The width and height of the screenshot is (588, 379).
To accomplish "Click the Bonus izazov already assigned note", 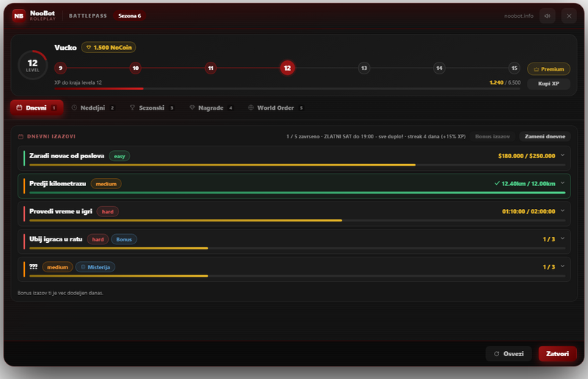I will [60, 293].
